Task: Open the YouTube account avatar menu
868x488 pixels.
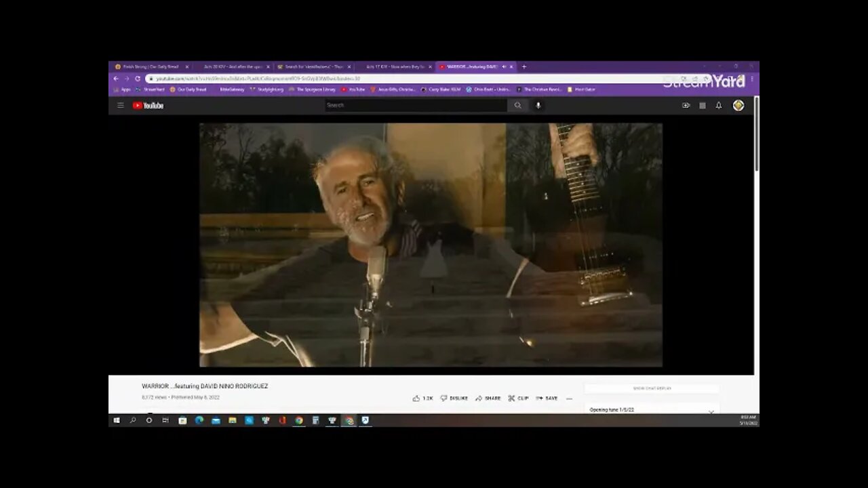Action: (x=738, y=105)
